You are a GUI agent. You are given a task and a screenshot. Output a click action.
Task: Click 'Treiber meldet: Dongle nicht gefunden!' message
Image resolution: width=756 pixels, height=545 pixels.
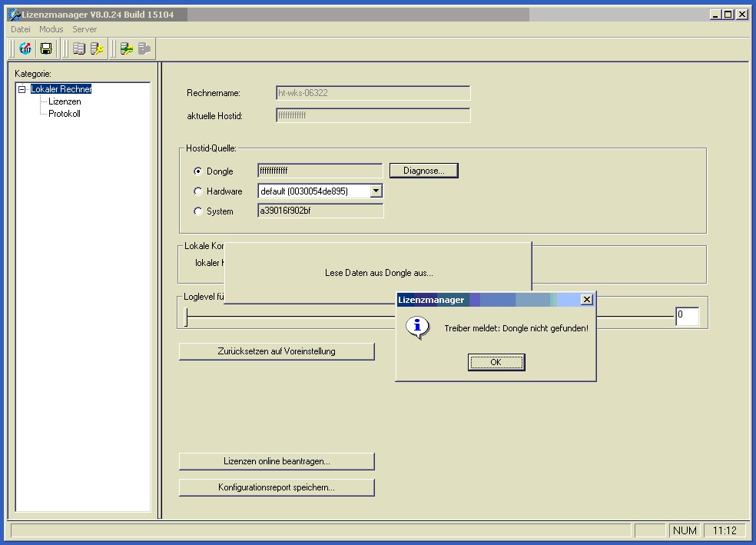(516, 328)
